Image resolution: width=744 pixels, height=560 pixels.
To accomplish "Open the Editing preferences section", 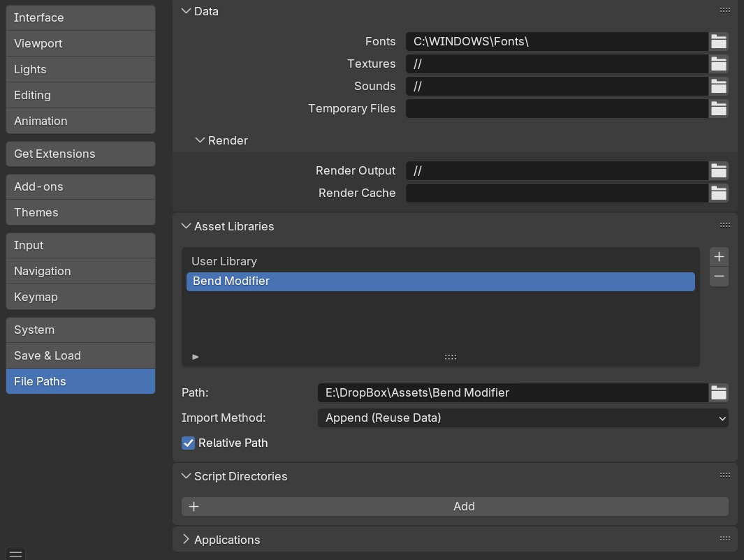I will tap(80, 95).
